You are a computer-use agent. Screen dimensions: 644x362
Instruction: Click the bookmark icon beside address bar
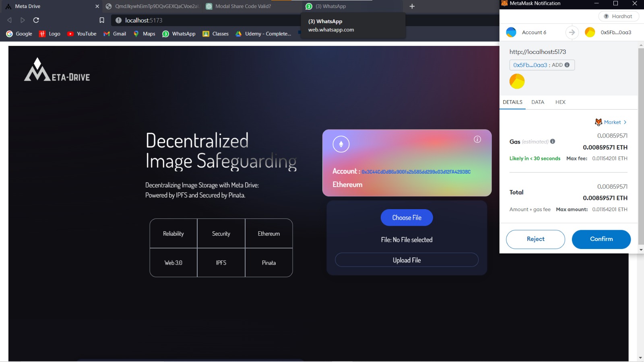(102, 20)
